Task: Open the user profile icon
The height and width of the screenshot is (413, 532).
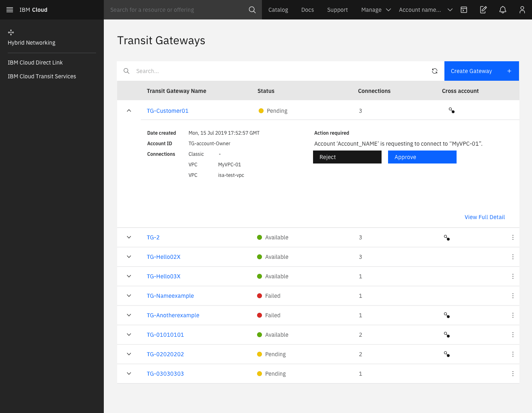Action: click(x=522, y=10)
